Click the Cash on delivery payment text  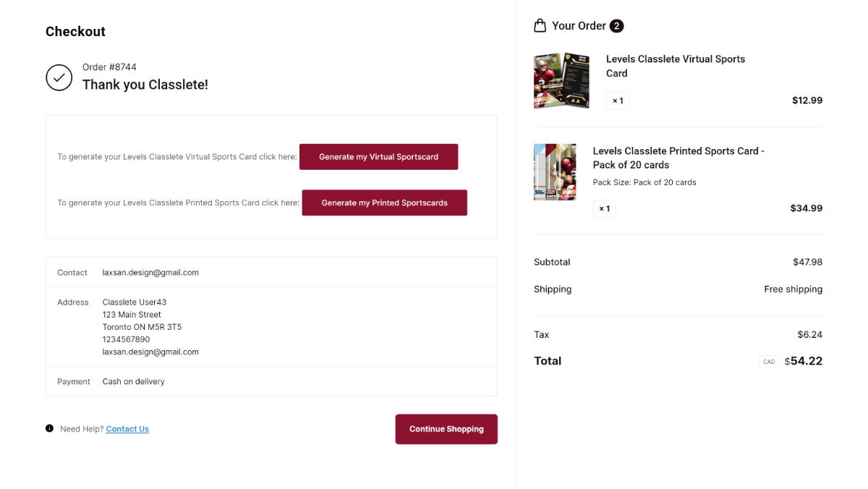pos(133,381)
